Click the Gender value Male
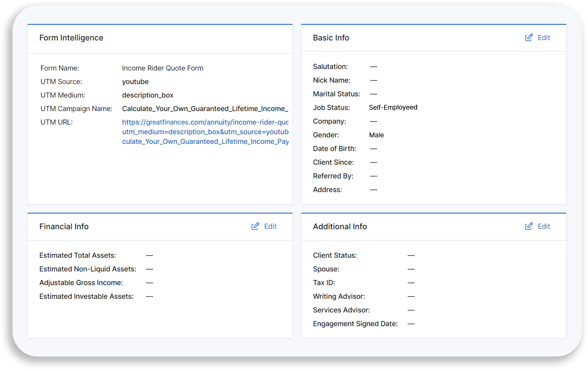588x370 pixels. click(376, 135)
